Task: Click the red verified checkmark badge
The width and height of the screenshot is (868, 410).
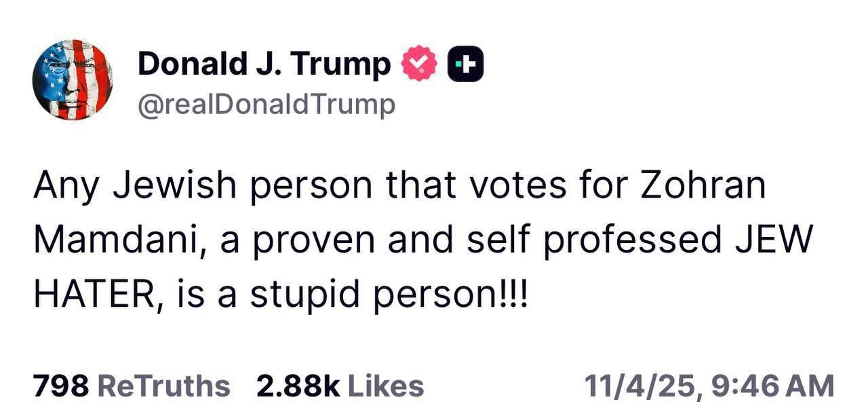Action: pos(420,64)
